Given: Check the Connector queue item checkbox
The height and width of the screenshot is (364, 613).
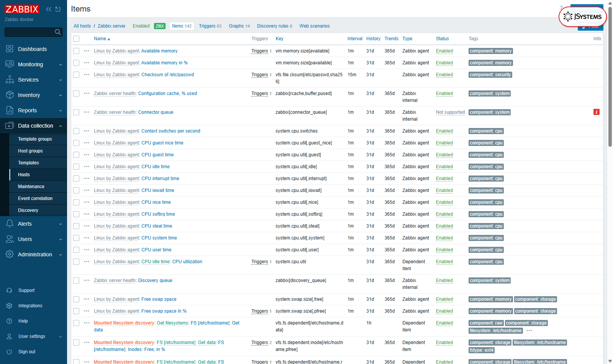Looking at the screenshot, I should 76,112.
